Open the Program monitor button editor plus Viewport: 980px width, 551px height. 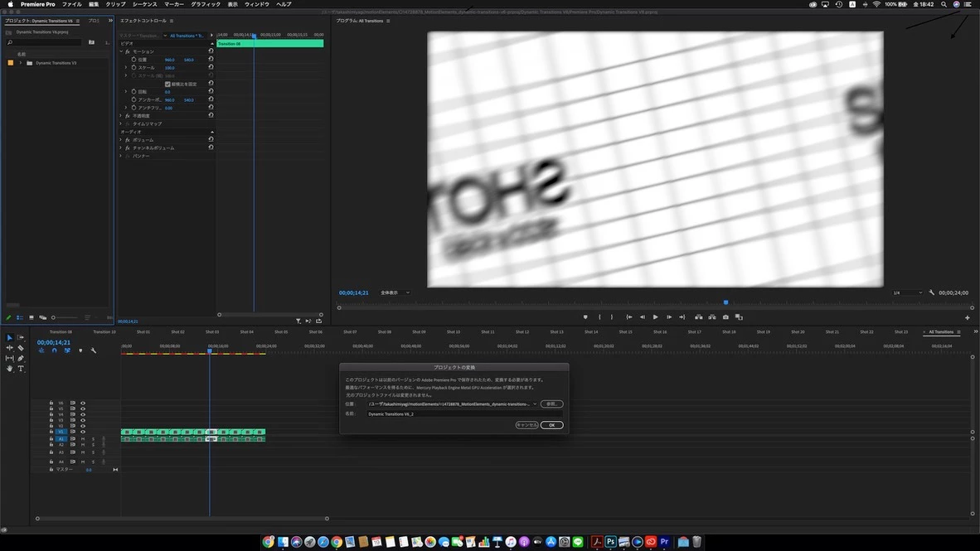click(967, 318)
